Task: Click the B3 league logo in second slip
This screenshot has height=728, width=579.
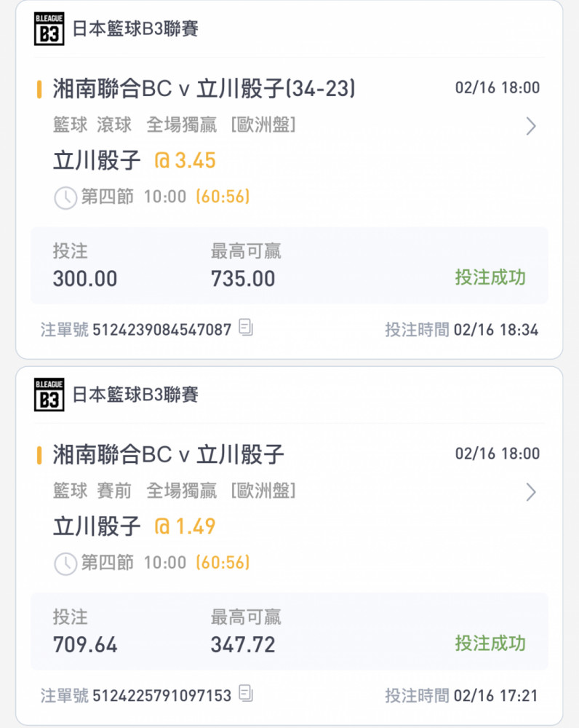Action: coord(49,395)
